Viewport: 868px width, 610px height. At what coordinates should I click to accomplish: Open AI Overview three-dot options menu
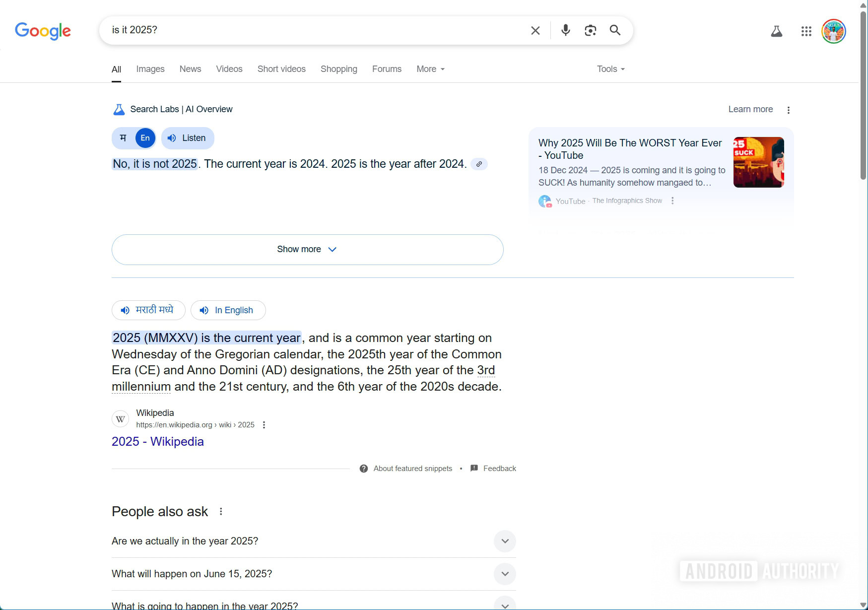click(788, 110)
